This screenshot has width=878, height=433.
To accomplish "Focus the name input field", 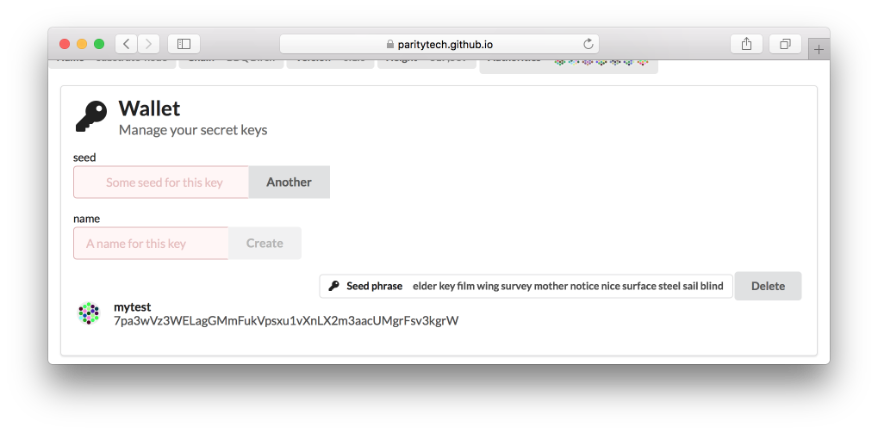I will click(x=151, y=243).
